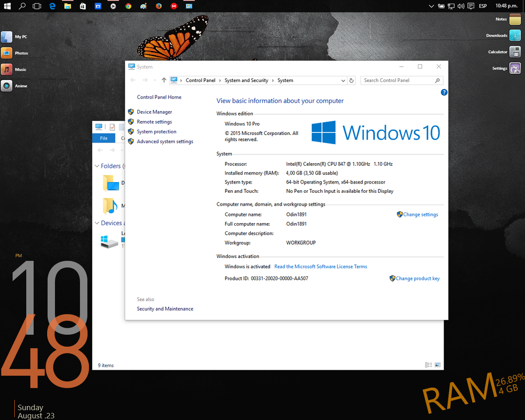The width and height of the screenshot is (525, 420).
Task: Open Advanced system settings
Action: (165, 142)
